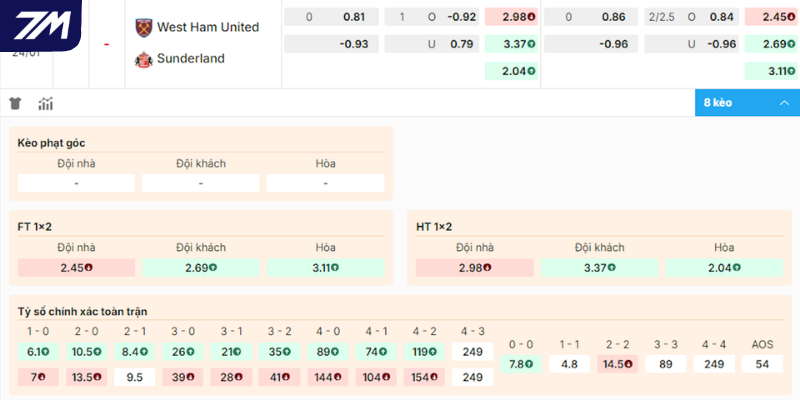Select FT 1×2 home odds 2.45
Screen dimensions: 800x400
pos(76,267)
